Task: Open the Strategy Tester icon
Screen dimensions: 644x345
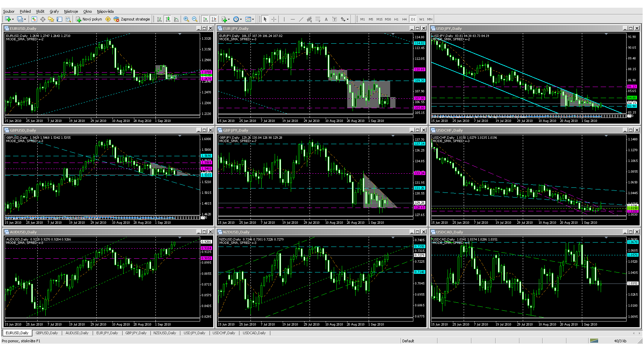Action: click(x=68, y=19)
